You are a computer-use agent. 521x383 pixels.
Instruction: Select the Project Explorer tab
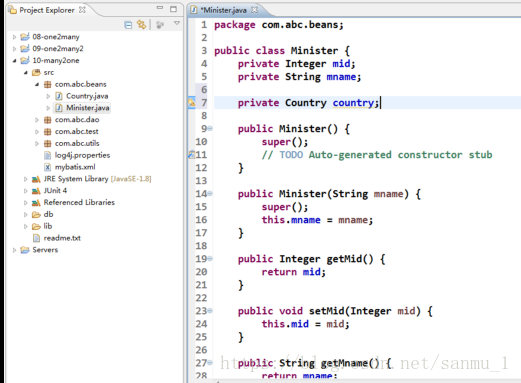tap(47, 10)
